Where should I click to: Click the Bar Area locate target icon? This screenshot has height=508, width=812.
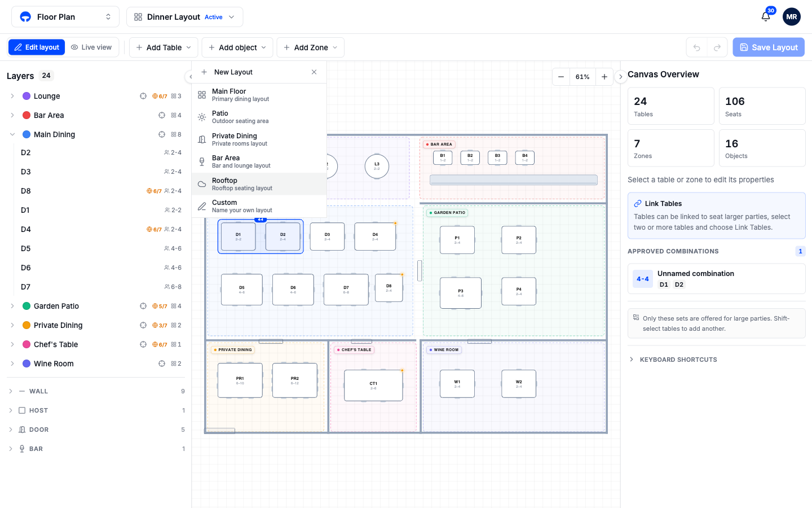[162, 115]
